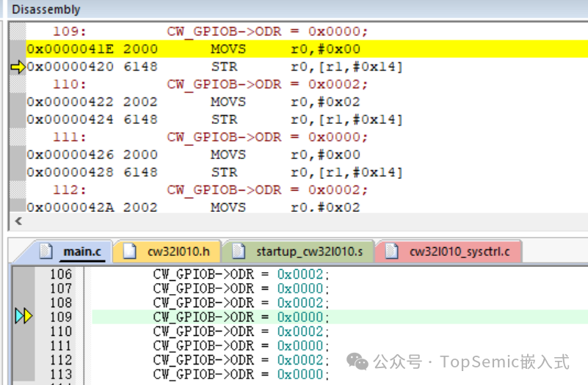Click cw32l010_sysctrl.c tab file icon
The width and height of the screenshot is (588, 385).
click(391, 252)
